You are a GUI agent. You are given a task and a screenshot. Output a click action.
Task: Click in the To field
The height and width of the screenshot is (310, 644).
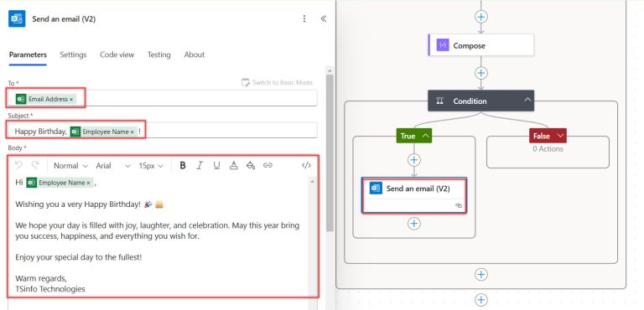coord(163,99)
